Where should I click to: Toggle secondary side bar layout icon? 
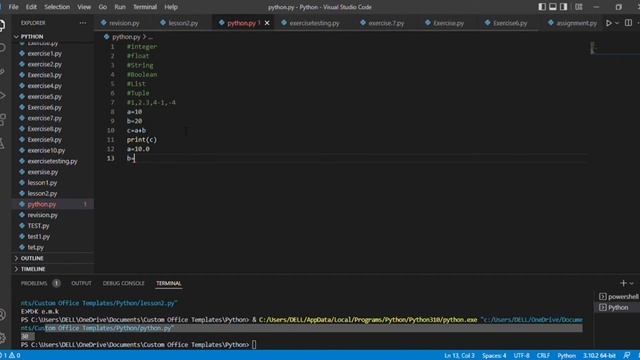tap(564, 7)
